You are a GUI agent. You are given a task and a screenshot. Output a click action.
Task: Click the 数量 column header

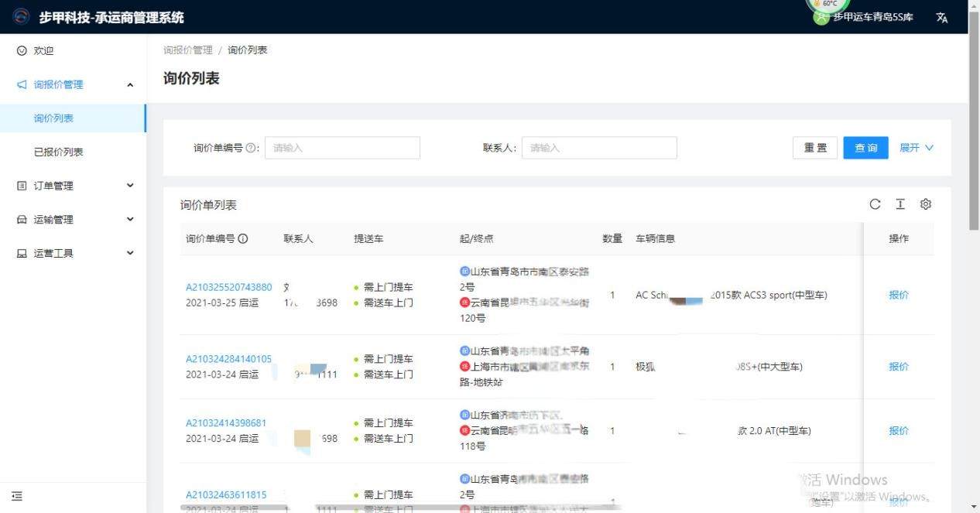613,238
